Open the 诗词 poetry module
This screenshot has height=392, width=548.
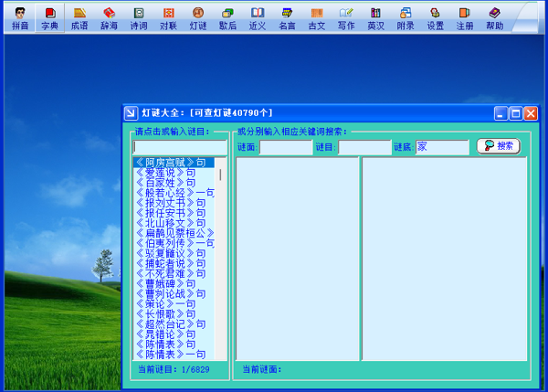(139, 18)
